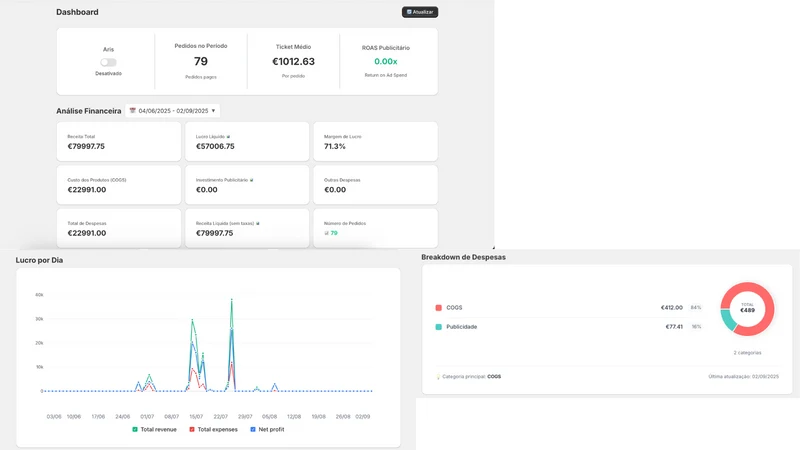Click the expenses donut chart
The height and width of the screenshot is (450, 800).
click(x=747, y=309)
